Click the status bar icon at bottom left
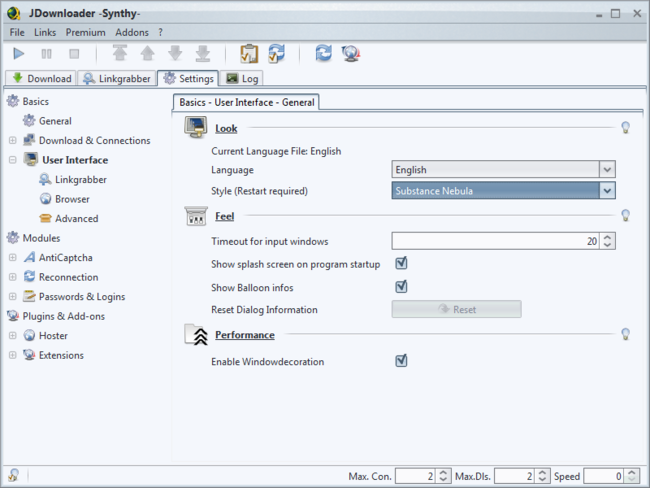Image resolution: width=650 pixels, height=488 pixels. 14,475
